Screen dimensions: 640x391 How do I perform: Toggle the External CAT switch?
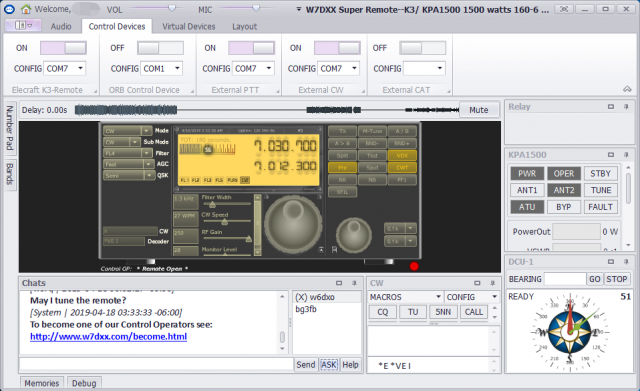coord(422,48)
